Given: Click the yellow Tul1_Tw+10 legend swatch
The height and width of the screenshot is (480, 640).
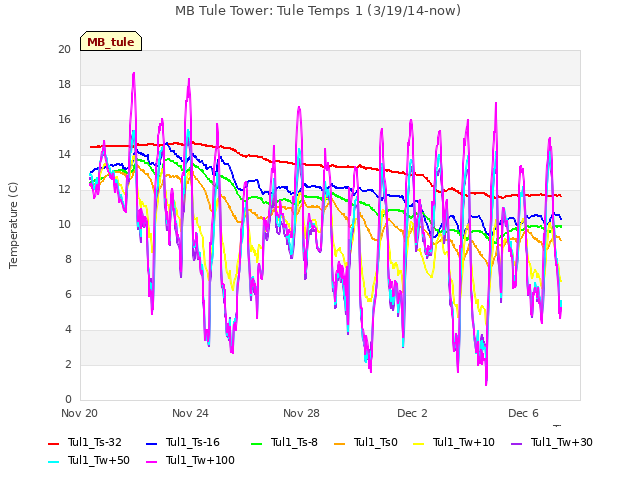Looking at the screenshot, I should coord(419,443).
